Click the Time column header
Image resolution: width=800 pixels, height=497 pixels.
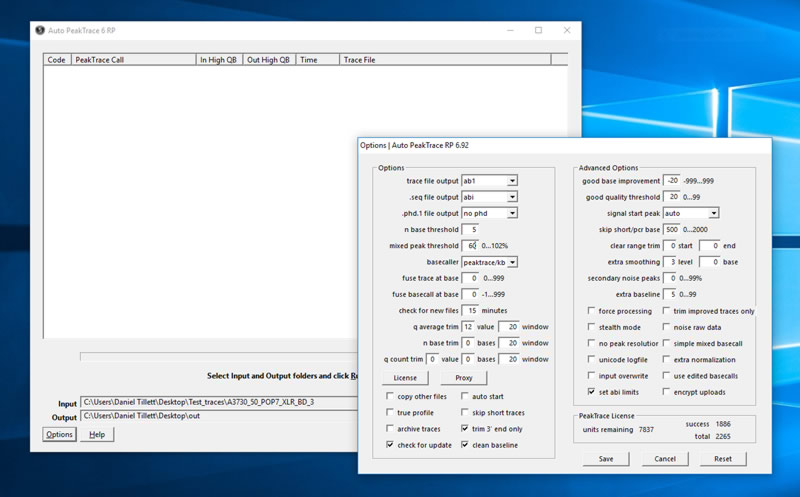point(317,60)
